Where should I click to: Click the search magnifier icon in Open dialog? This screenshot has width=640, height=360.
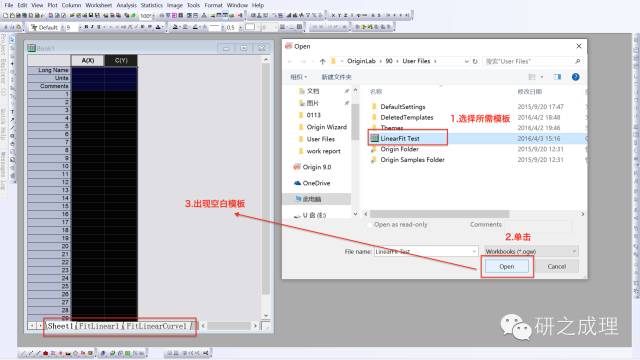(x=577, y=61)
